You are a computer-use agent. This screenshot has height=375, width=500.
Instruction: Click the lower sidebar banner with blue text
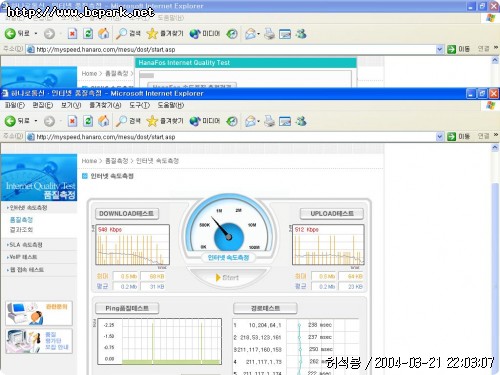(x=39, y=341)
